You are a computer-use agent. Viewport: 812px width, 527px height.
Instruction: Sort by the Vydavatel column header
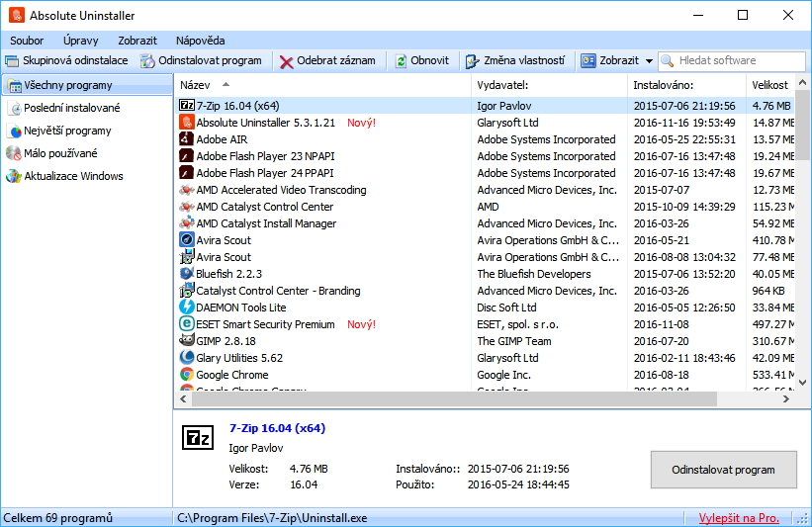click(549, 85)
